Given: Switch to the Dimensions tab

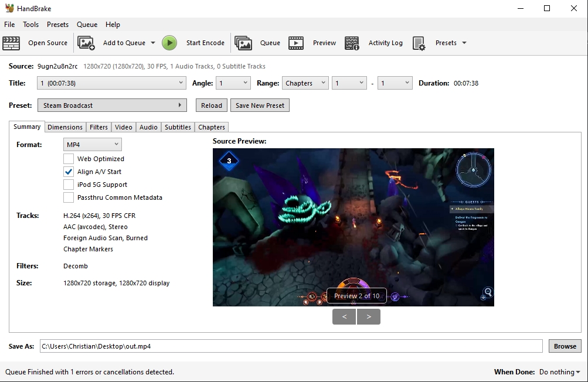Looking at the screenshot, I should click(x=65, y=127).
